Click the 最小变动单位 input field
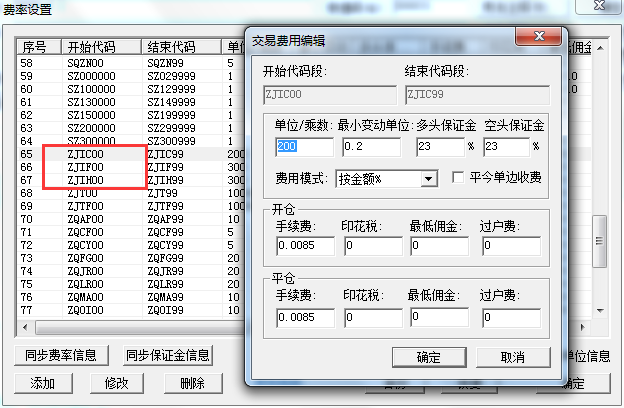 (371, 146)
